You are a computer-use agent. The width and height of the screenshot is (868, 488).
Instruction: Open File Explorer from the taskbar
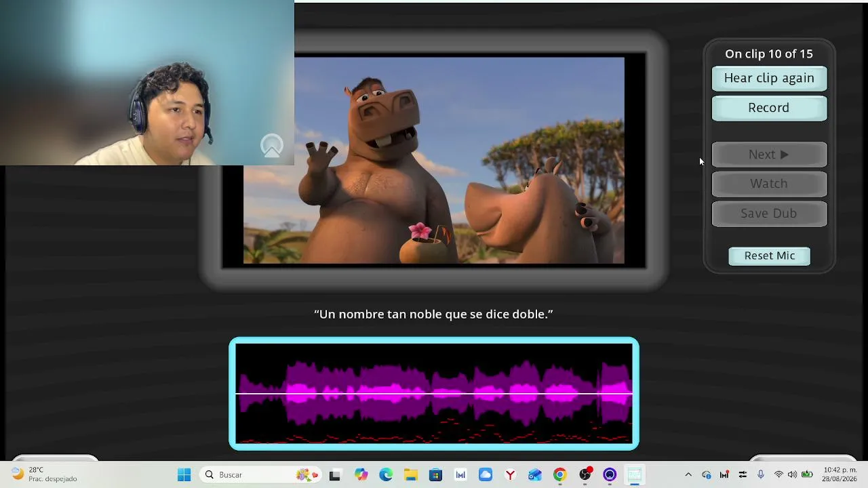[411, 475]
